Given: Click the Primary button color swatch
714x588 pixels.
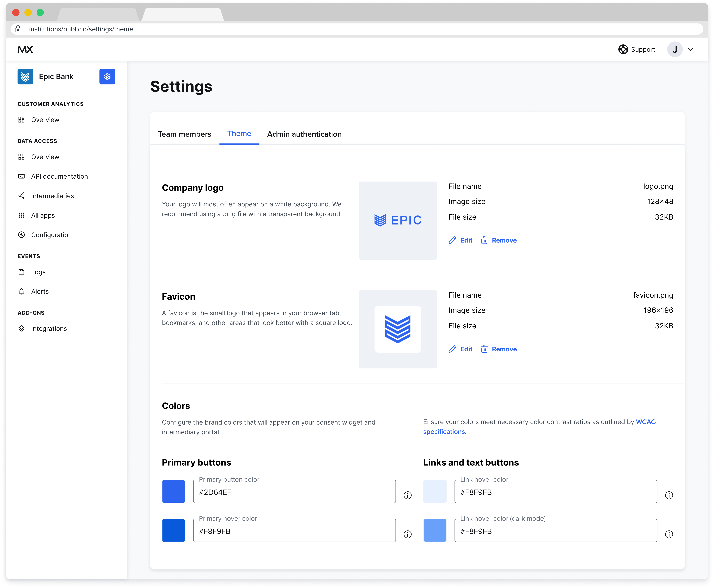Looking at the screenshot, I should click(173, 491).
